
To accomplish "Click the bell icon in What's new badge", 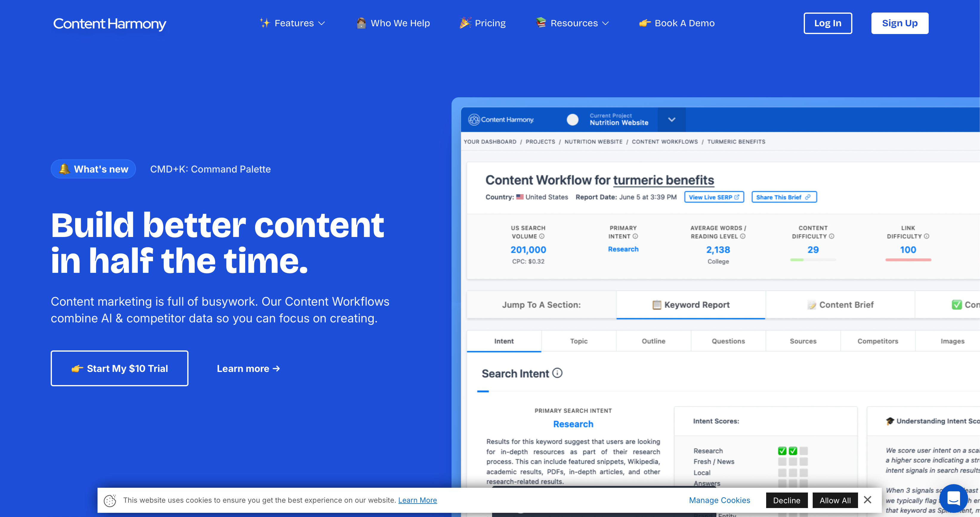I will (64, 169).
